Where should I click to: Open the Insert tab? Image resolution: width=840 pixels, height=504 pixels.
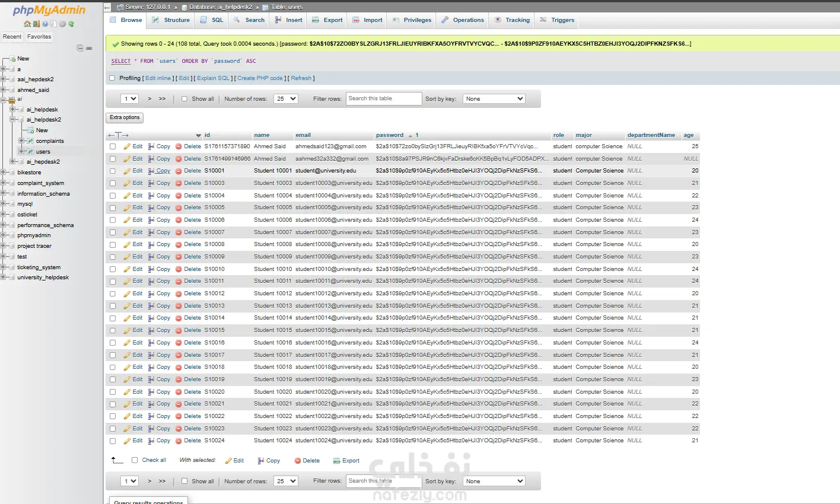pos(288,20)
